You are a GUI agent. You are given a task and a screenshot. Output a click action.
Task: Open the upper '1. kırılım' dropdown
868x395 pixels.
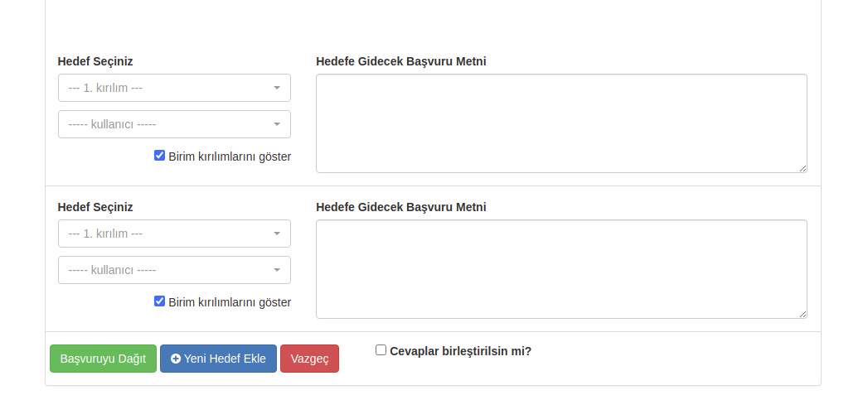pos(174,88)
